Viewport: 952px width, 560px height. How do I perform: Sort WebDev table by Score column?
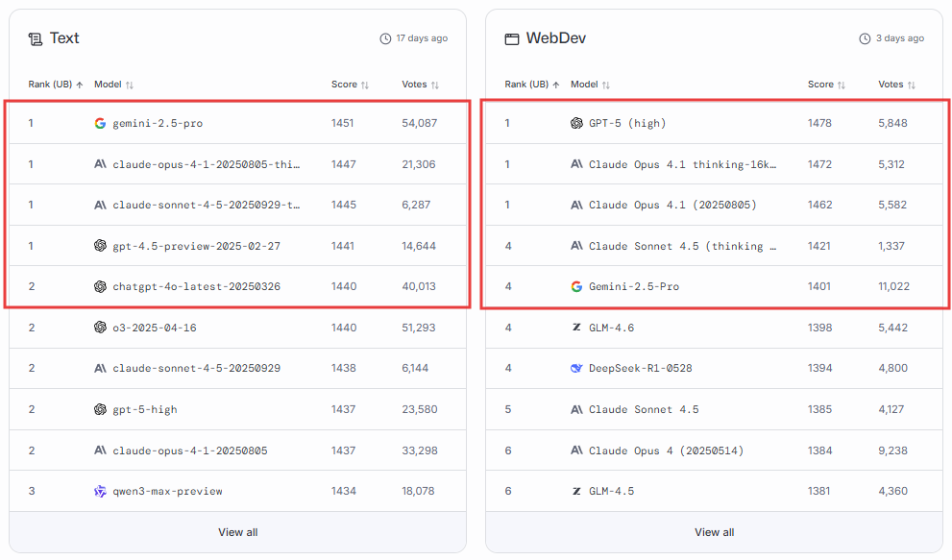tap(826, 85)
